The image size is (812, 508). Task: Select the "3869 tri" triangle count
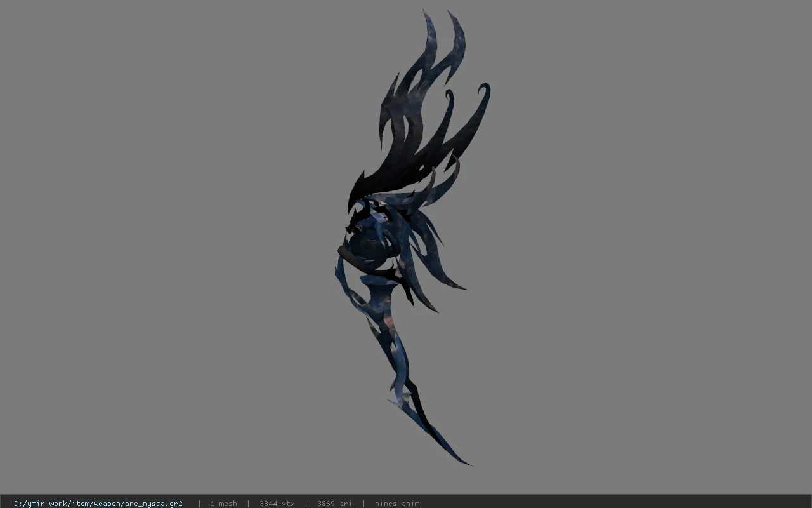click(x=334, y=504)
